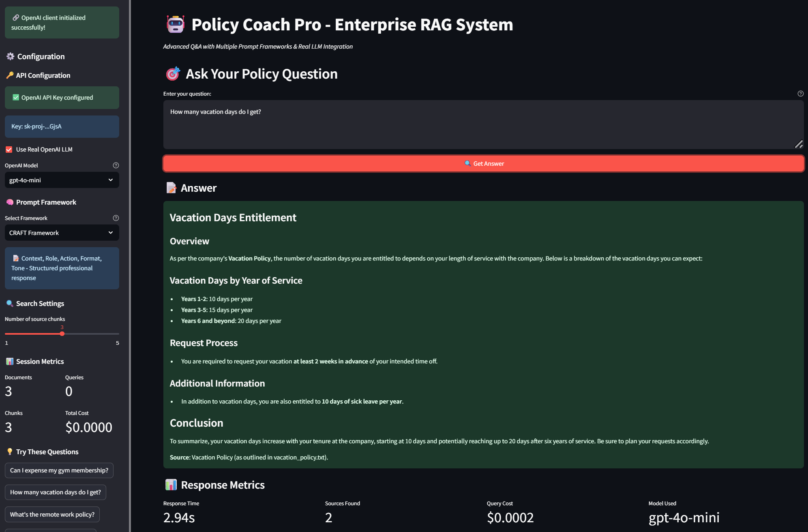The height and width of the screenshot is (532, 808).
Task: Click the notepad icon beside the Answer heading
Action: 171,188
